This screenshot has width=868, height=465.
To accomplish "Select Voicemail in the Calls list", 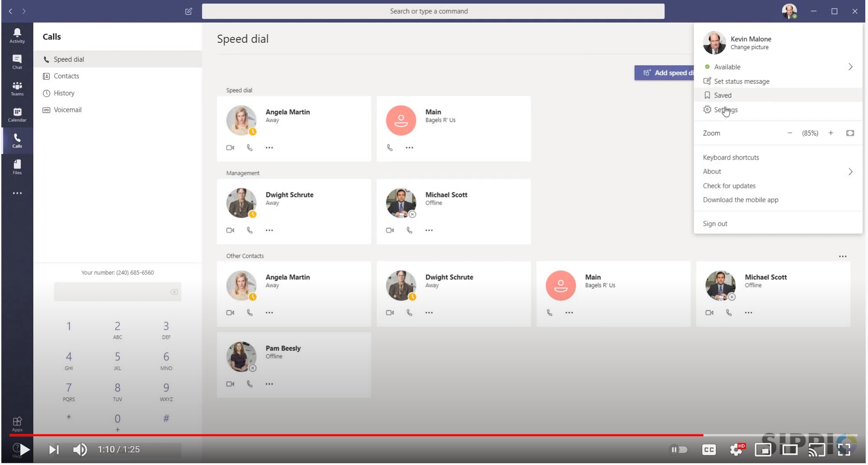I will pyautogui.click(x=68, y=110).
